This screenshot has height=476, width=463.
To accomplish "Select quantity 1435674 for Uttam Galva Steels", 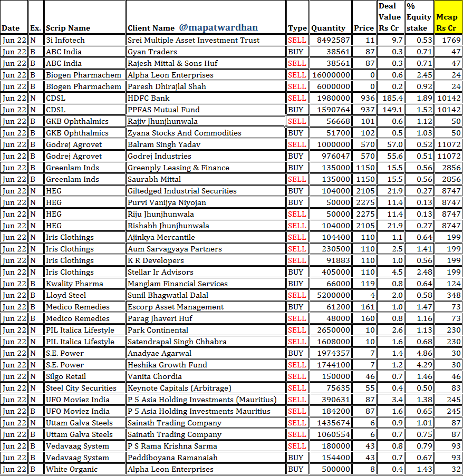I will (330, 423).
